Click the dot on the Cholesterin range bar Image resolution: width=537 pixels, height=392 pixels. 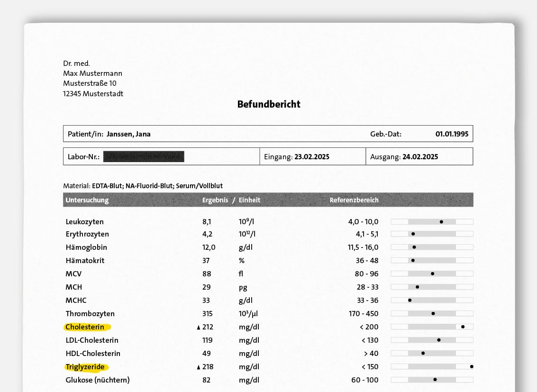(463, 327)
